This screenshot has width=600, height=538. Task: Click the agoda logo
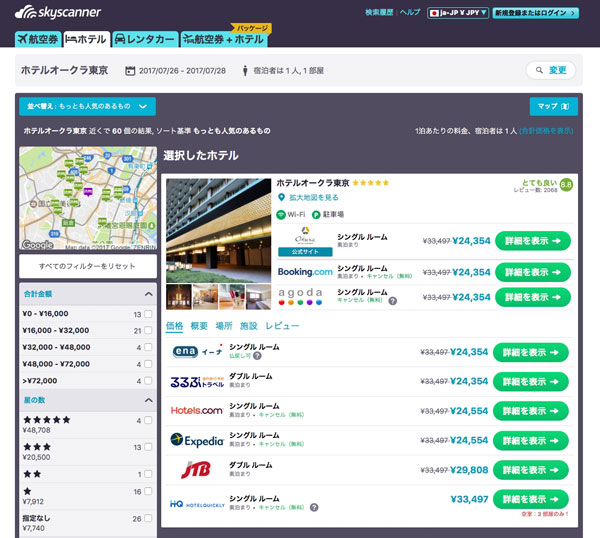pos(300,297)
